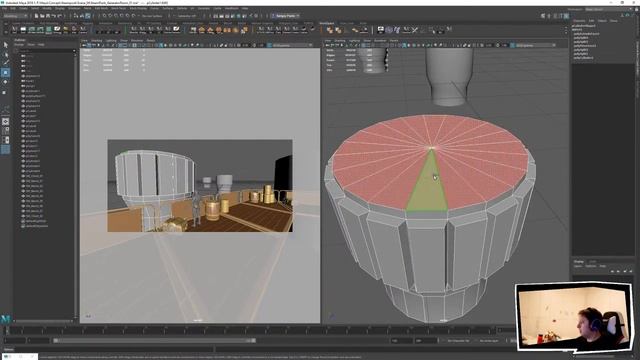The width and height of the screenshot is (640, 360).
Task: Open Lighting menu in right viewport panel
Action: point(354,40)
